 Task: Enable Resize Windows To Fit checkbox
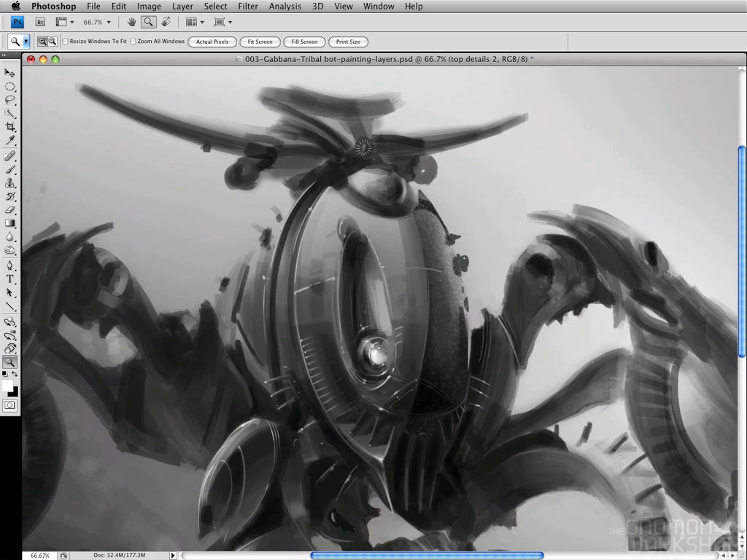click(66, 42)
